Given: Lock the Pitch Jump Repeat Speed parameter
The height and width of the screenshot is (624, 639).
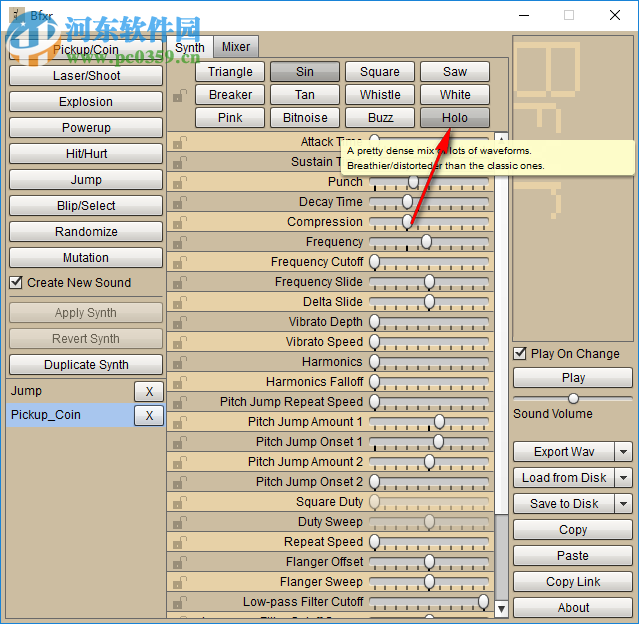Looking at the screenshot, I should pos(179,402).
